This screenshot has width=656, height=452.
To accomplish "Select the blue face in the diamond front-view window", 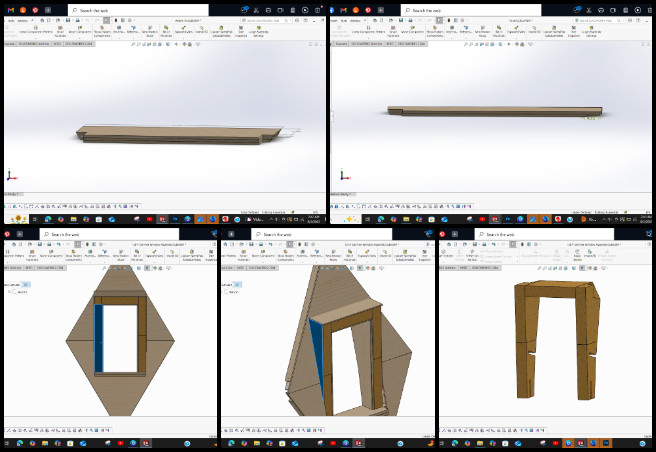I will coord(99,338).
